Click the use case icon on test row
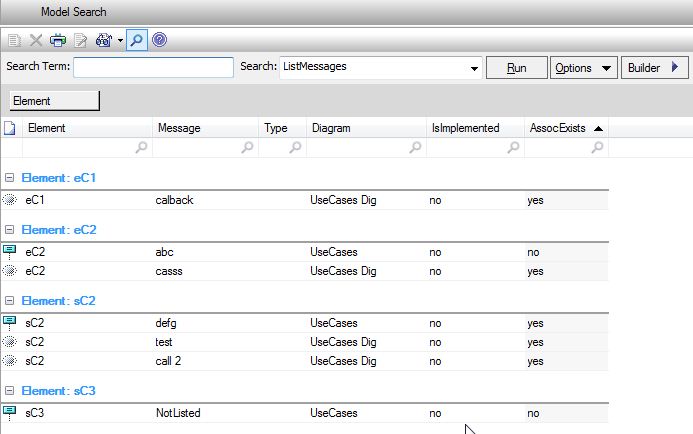This screenshot has height=434, width=693. pyautogui.click(x=10, y=342)
